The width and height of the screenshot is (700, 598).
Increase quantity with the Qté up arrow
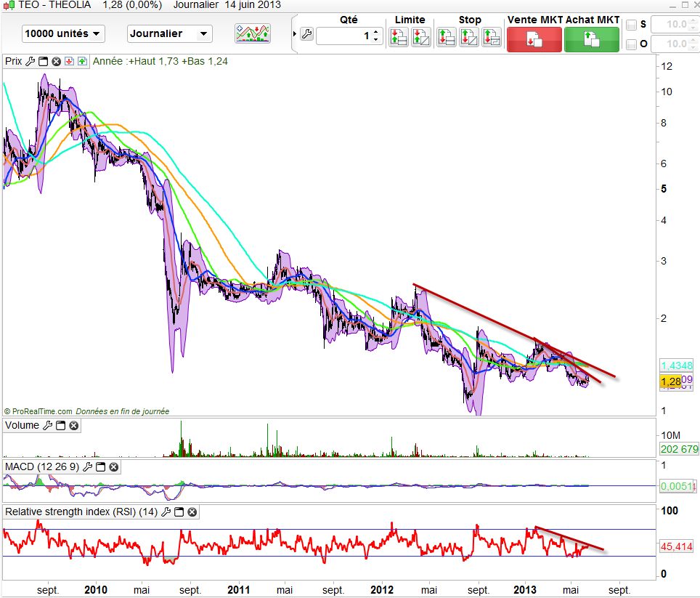[376, 31]
